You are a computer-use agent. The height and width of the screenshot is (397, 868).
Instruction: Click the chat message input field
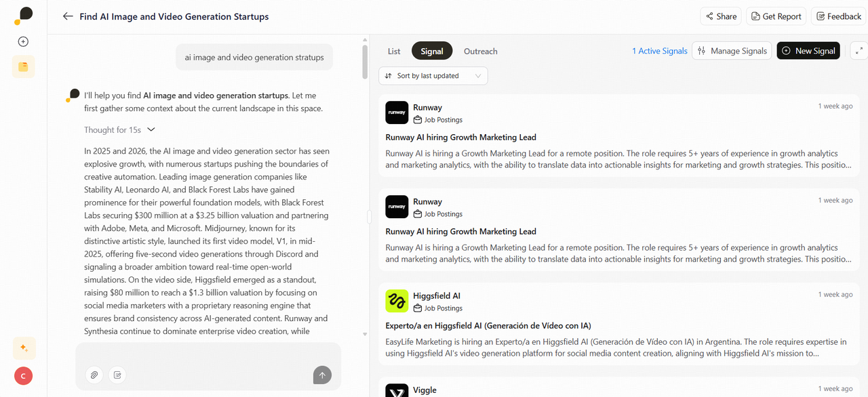208,354
